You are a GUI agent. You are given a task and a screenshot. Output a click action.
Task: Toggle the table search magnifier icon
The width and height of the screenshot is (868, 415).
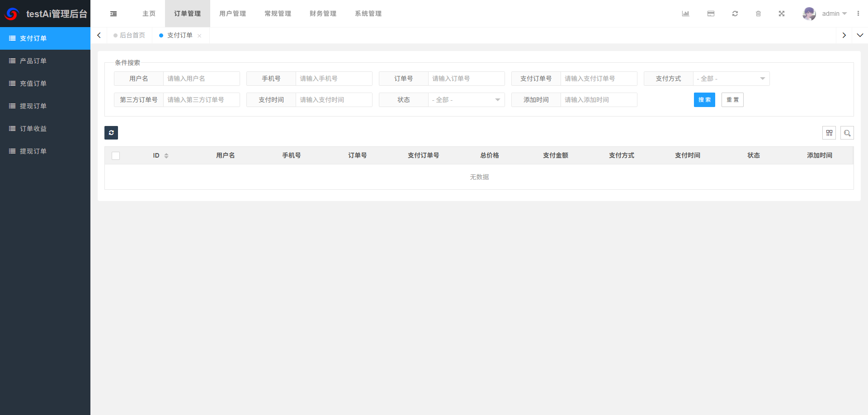tap(847, 133)
